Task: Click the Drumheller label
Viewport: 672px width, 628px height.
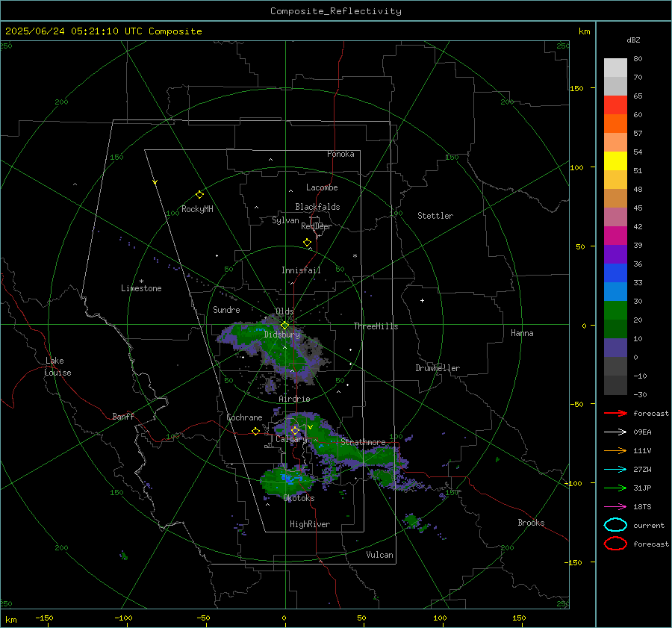Action: click(x=438, y=368)
